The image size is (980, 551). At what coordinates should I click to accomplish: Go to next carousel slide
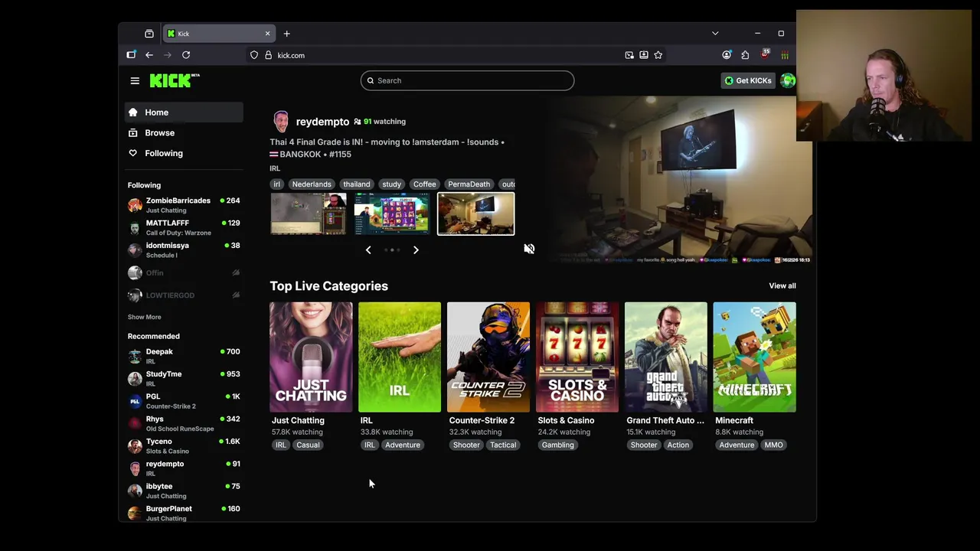click(x=416, y=249)
